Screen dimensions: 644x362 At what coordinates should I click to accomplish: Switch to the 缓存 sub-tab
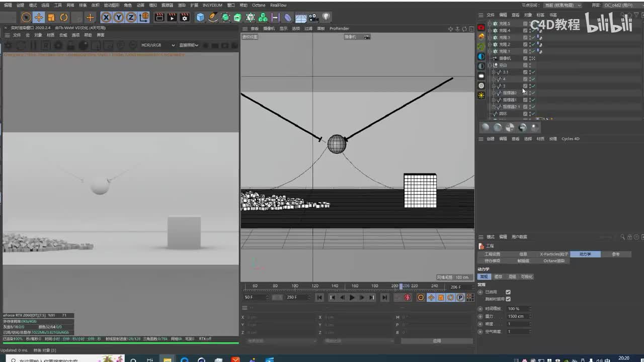498,277
